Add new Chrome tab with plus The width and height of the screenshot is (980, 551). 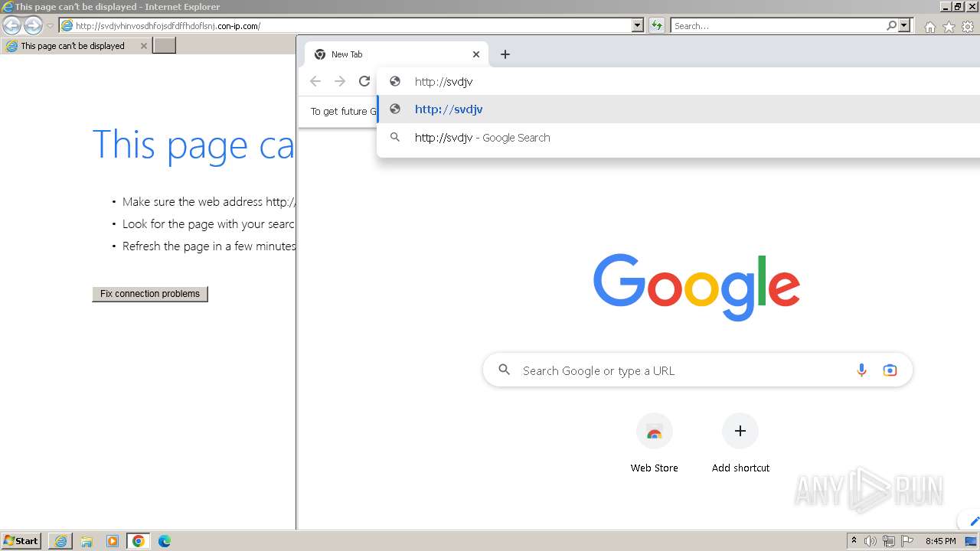coord(505,54)
